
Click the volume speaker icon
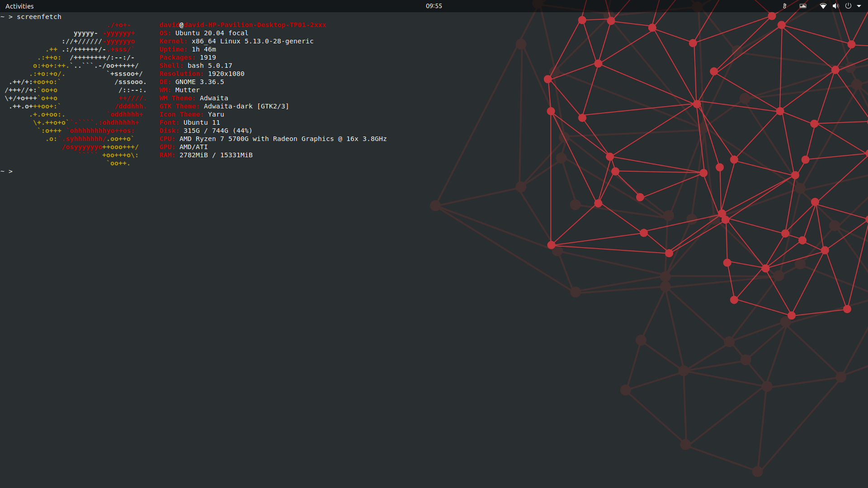[835, 6]
